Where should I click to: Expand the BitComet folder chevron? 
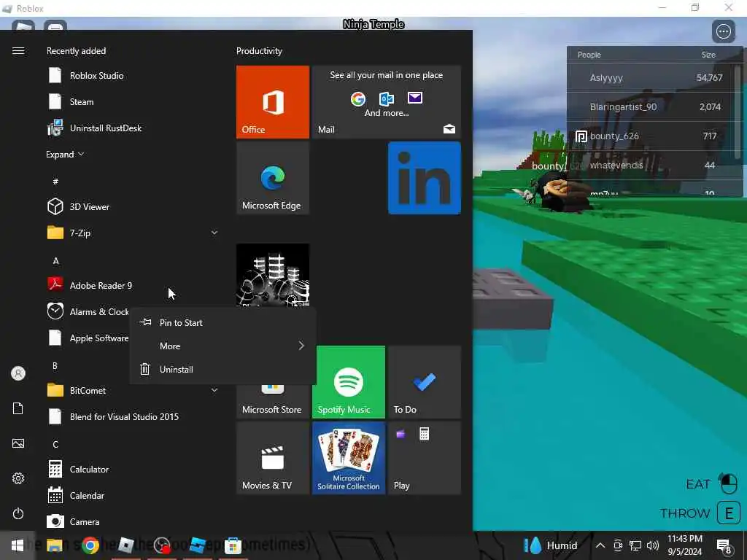pyautogui.click(x=214, y=391)
